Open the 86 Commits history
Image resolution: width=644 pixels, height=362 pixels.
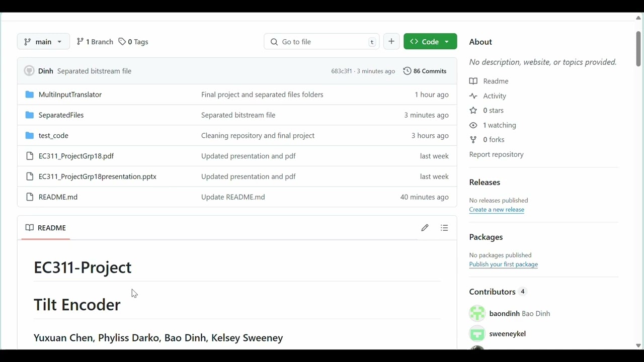(x=425, y=71)
